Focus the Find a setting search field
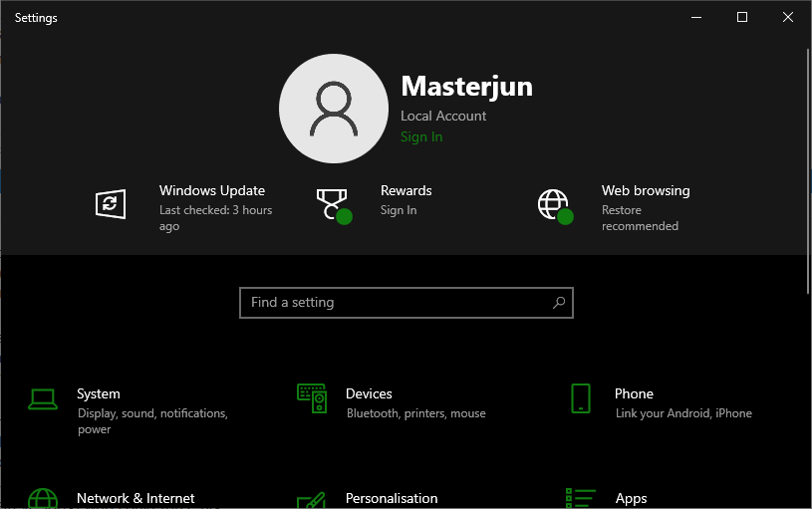Image resolution: width=812 pixels, height=509 pixels. [x=406, y=303]
